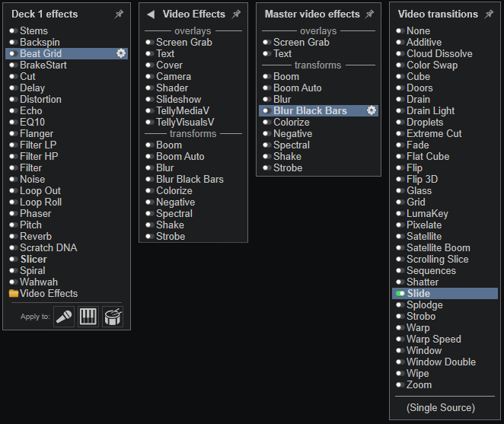This screenshot has width=504, height=424.
Task: Toggle the Stems effect switch
Action: coord(14,31)
